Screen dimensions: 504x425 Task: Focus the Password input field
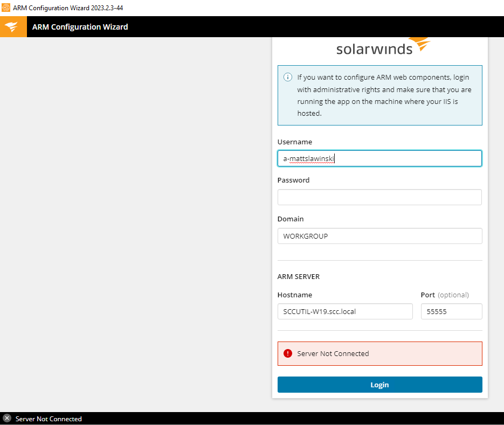point(379,197)
